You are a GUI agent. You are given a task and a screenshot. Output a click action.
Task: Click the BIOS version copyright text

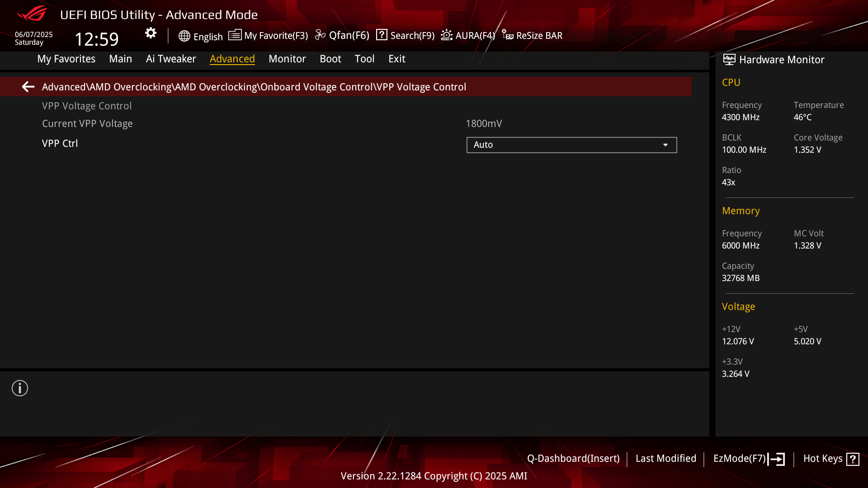pos(434,476)
